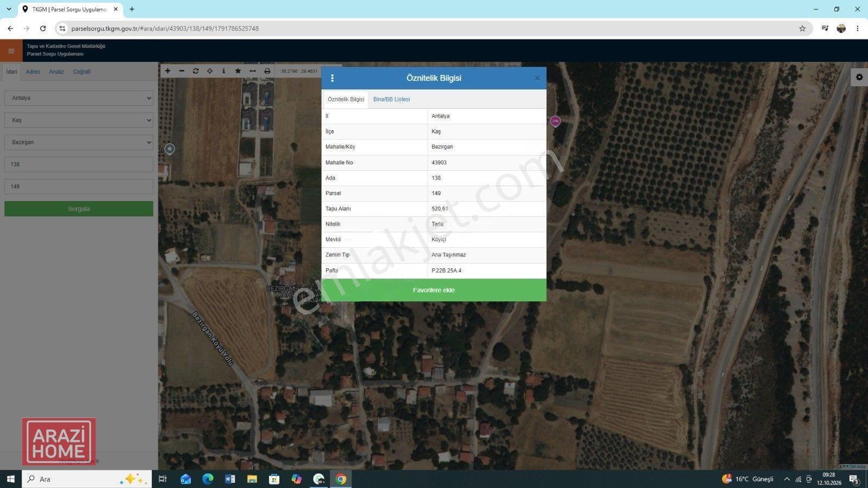This screenshot has width=868, height=488.
Task: Open the Bezirgan neighborhood dropdown
Action: (x=79, y=142)
